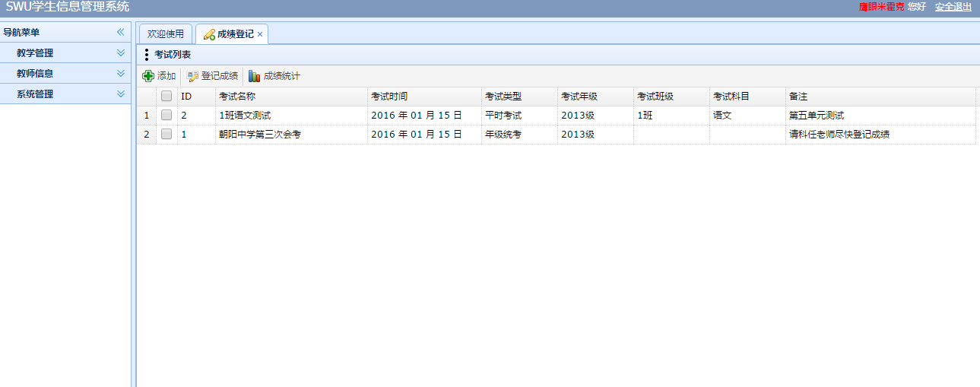Click the 备注 column header
Image resolution: width=980 pixels, height=387 pixels.
880,97
